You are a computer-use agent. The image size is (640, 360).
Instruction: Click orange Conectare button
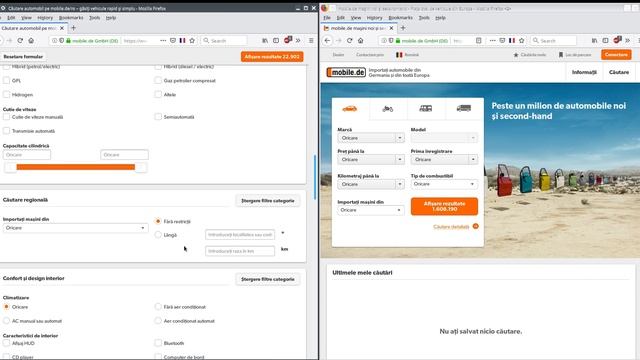point(616,55)
